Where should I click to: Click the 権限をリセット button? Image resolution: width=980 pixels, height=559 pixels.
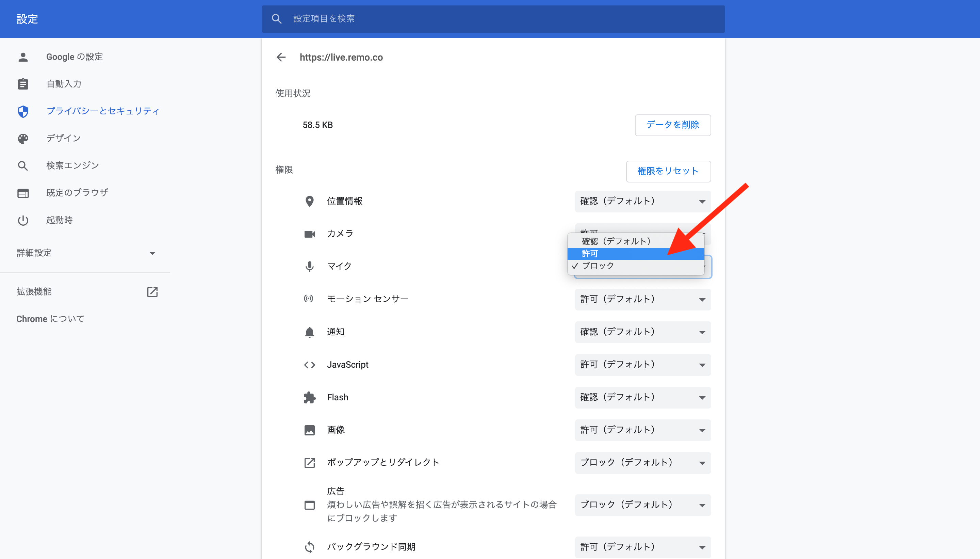(x=668, y=171)
